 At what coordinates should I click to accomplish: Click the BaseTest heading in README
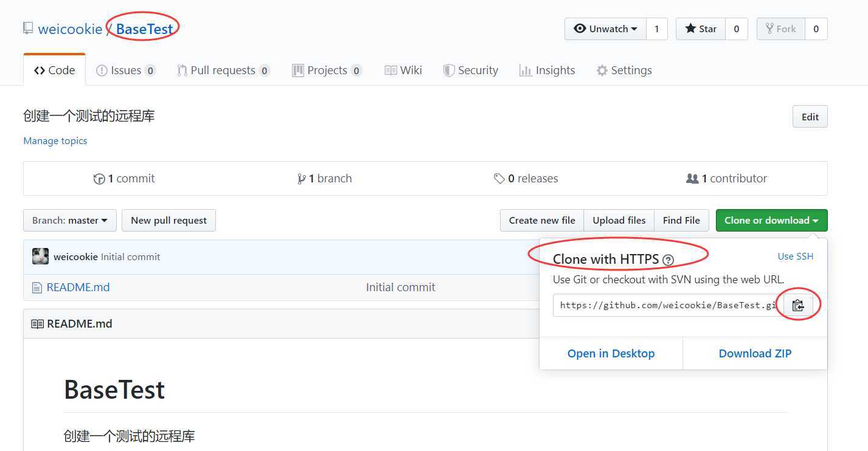(x=114, y=390)
